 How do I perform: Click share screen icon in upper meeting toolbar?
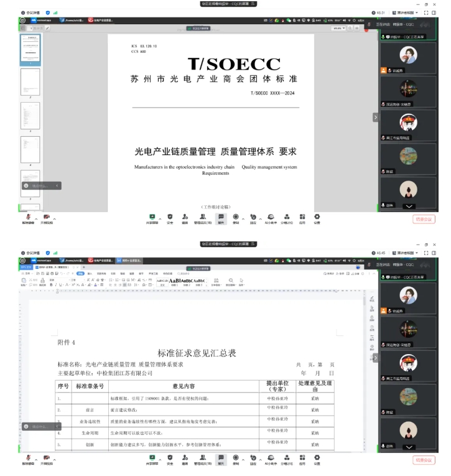click(x=152, y=217)
